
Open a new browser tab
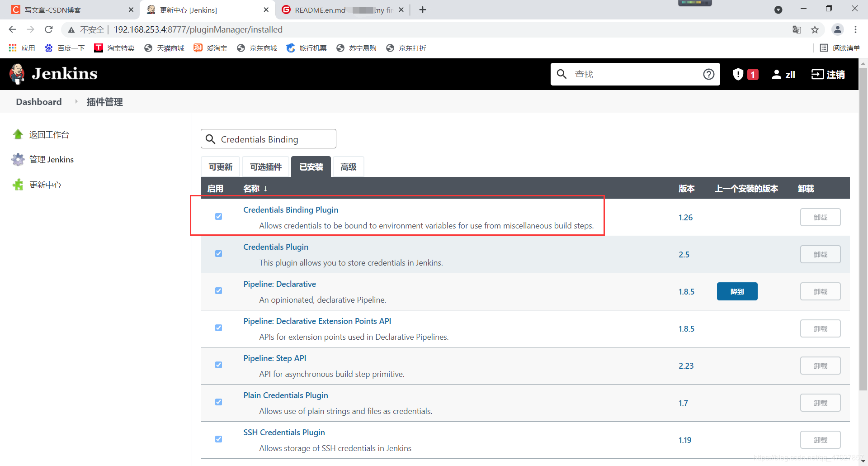coord(423,10)
